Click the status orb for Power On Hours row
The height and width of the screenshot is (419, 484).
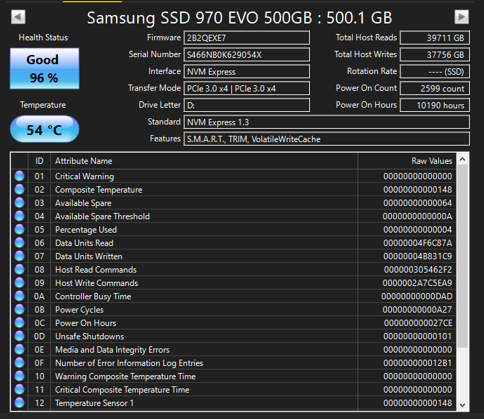tap(20, 323)
